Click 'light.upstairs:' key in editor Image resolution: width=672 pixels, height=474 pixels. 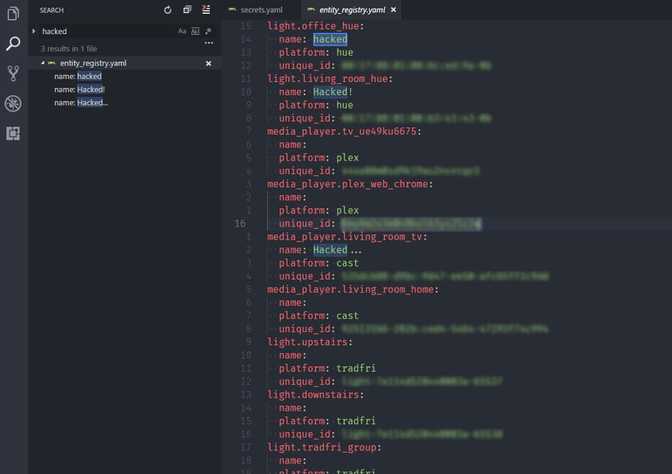[x=310, y=342]
